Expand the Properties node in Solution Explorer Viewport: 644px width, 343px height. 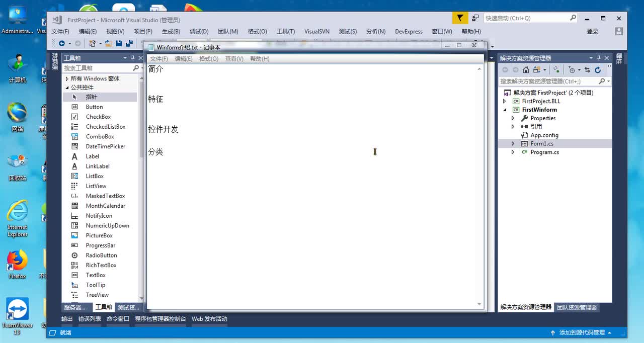coord(513,118)
